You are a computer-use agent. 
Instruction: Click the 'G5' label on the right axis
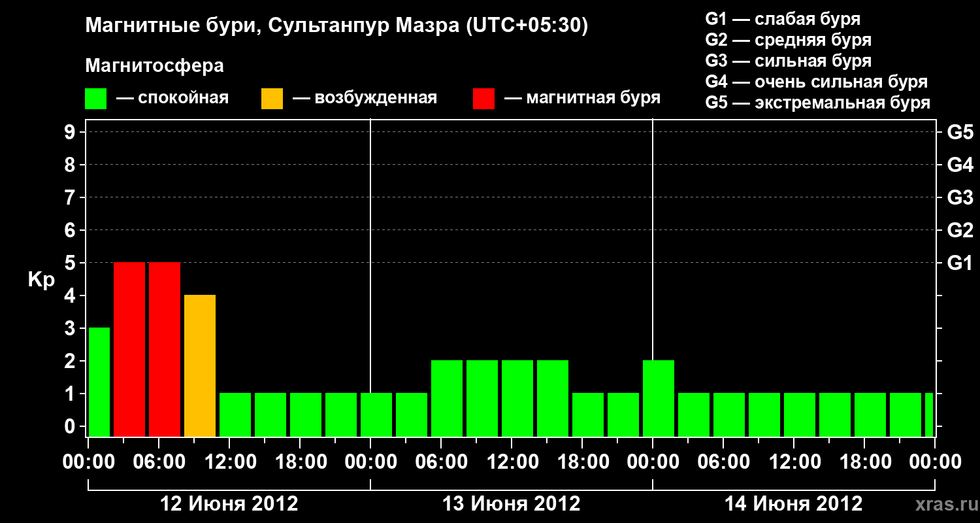[x=960, y=133]
